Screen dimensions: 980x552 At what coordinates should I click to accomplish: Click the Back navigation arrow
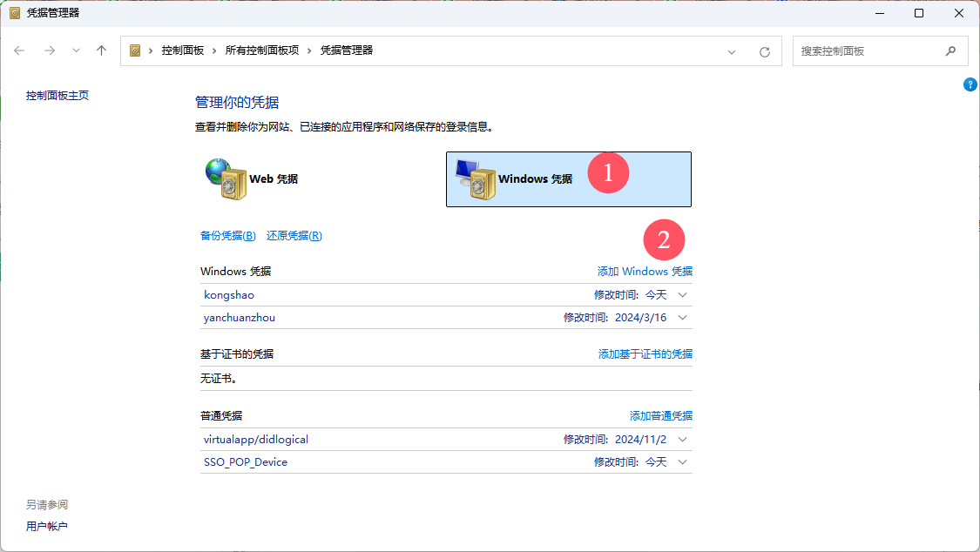19,50
